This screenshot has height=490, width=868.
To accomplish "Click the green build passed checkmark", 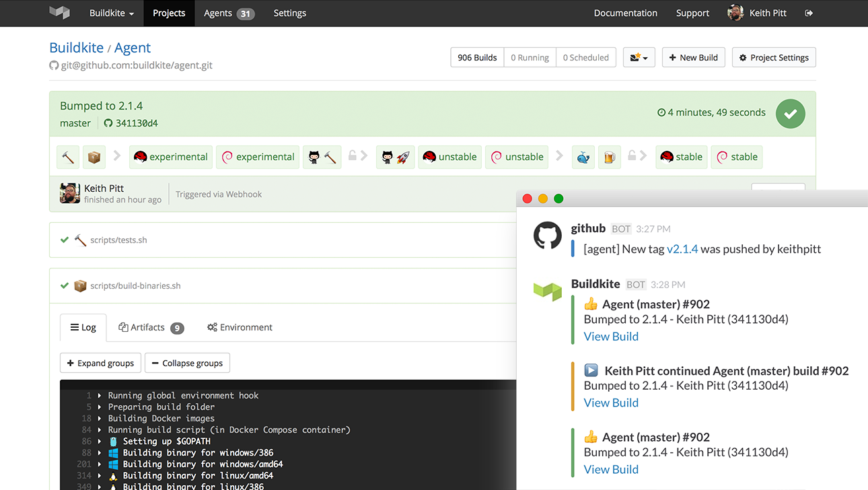I will [x=791, y=114].
